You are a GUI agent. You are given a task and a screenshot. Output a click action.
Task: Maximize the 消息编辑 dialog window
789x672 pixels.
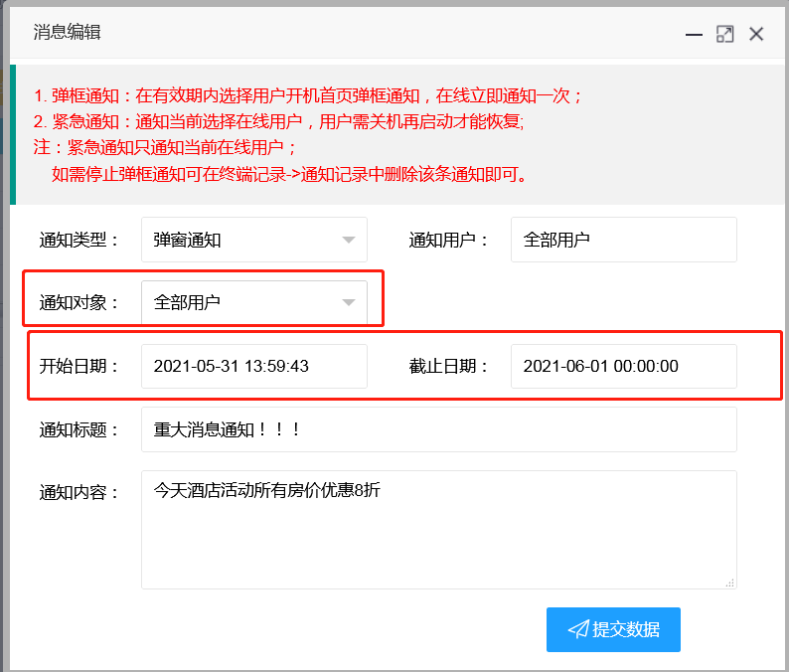725,34
